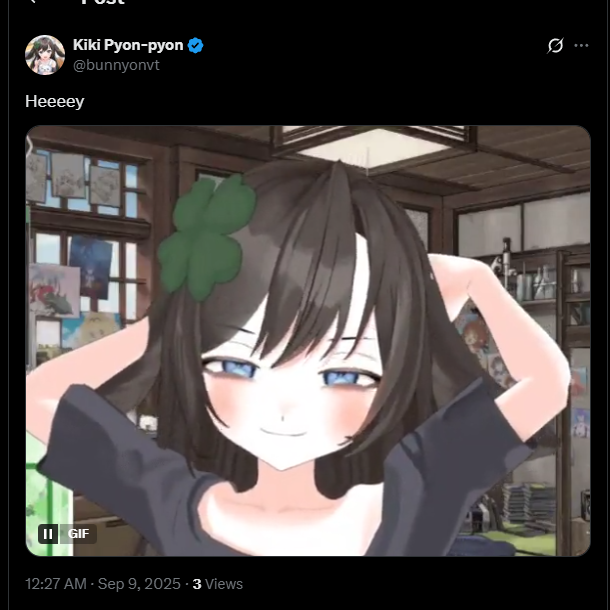
Task: Go back using the top-left arrow
Action: pos(33,2)
